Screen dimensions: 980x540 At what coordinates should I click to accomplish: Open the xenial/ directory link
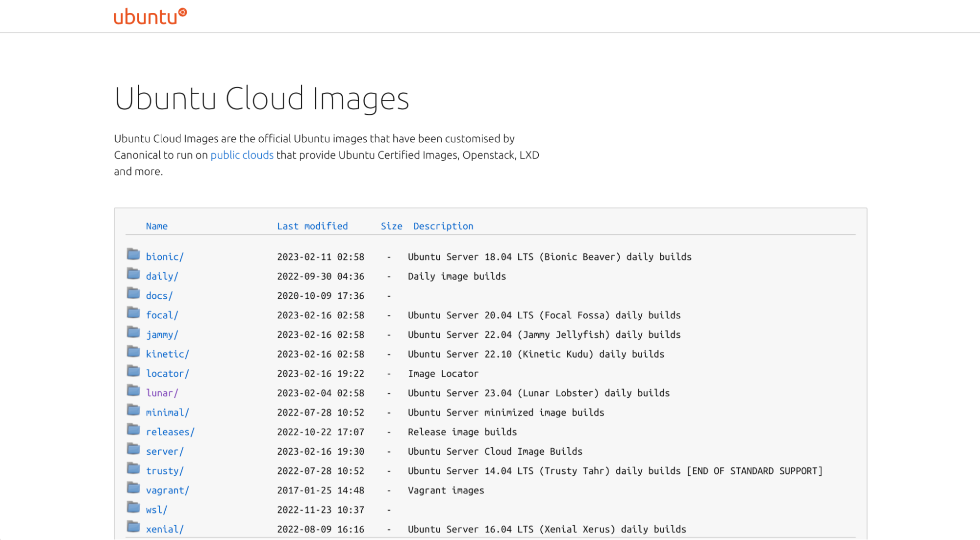(165, 529)
